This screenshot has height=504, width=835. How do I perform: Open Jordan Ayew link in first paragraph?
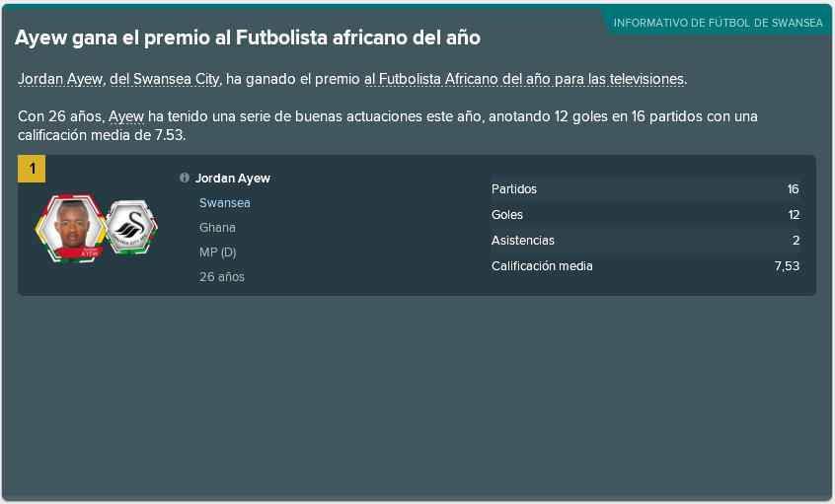tap(60, 79)
